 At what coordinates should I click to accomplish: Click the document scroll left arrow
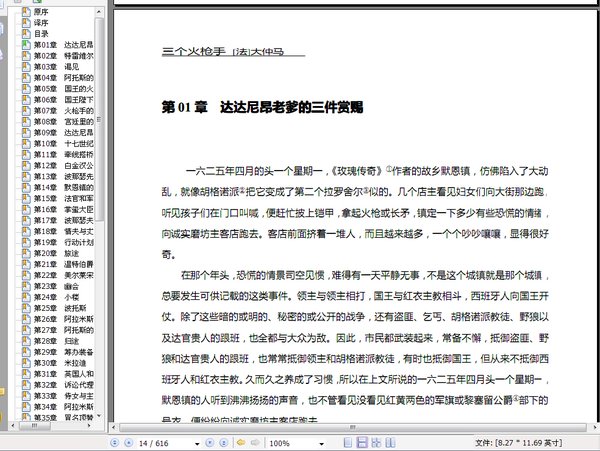[114, 427]
